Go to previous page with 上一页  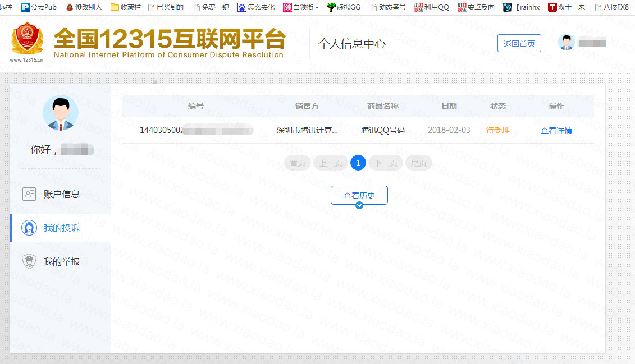point(331,163)
